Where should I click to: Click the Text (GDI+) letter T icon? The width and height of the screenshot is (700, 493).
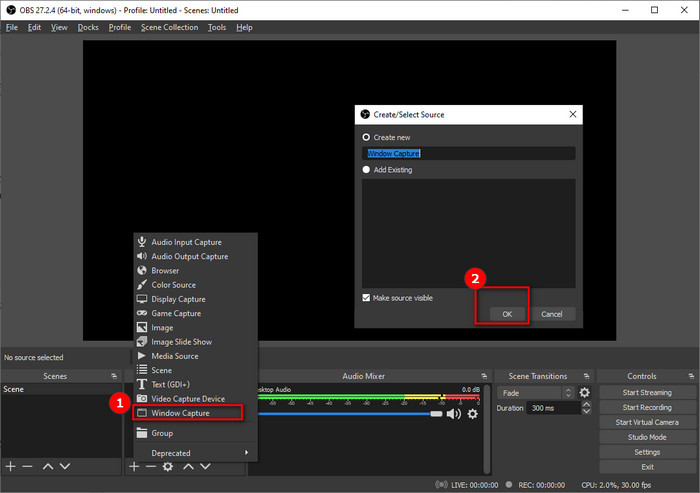click(142, 384)
